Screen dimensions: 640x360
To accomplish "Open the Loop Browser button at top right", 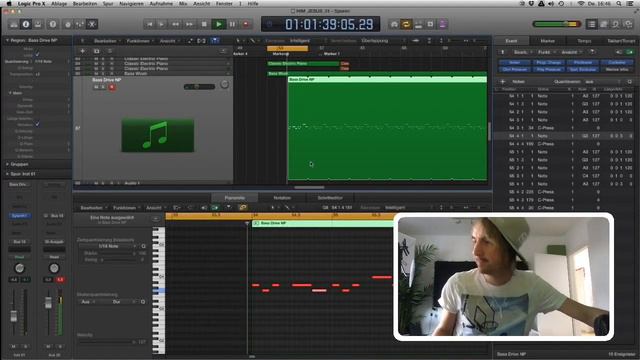I will click(616, 24).
